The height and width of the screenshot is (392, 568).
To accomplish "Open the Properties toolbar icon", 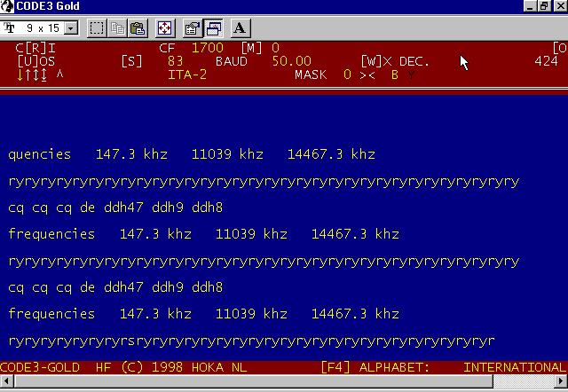I will coord(193,27).
